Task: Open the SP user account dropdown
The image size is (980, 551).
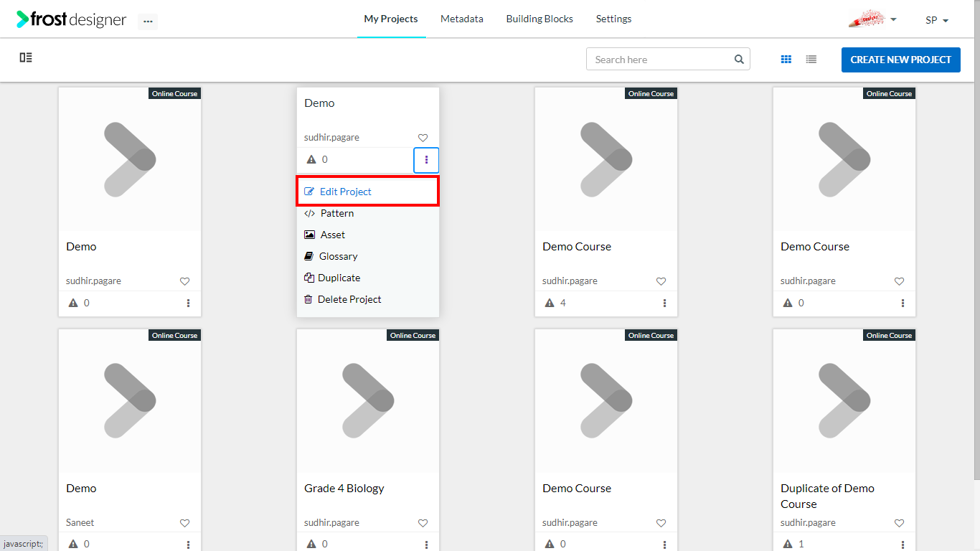Action: point(937,20)
